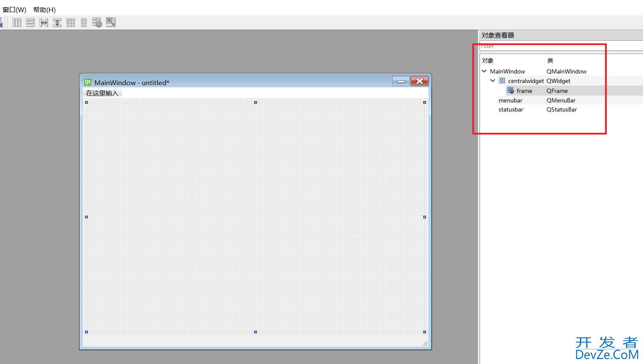Select MainWindow in the object tree

(507, 71)
